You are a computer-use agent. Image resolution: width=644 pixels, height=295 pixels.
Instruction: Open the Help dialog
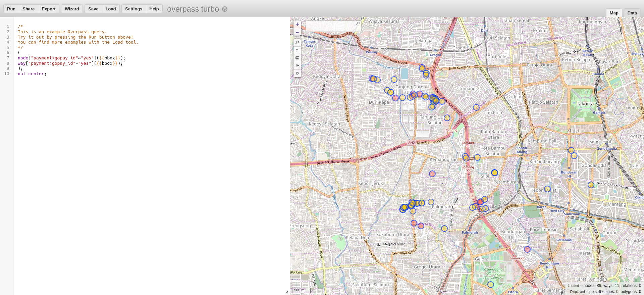154,9
